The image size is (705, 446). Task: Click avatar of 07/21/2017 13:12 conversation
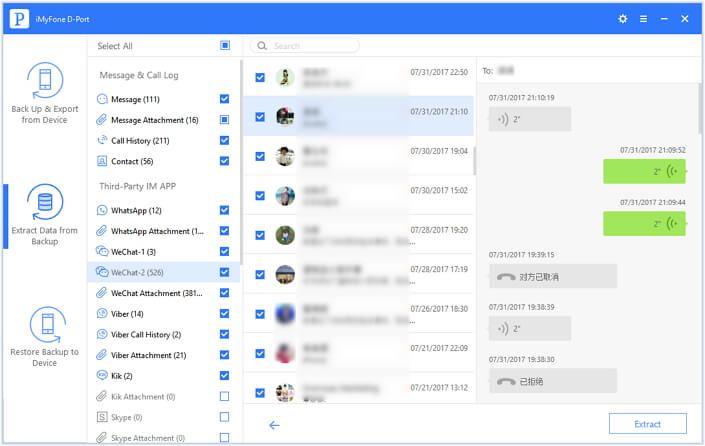(285, 392)
